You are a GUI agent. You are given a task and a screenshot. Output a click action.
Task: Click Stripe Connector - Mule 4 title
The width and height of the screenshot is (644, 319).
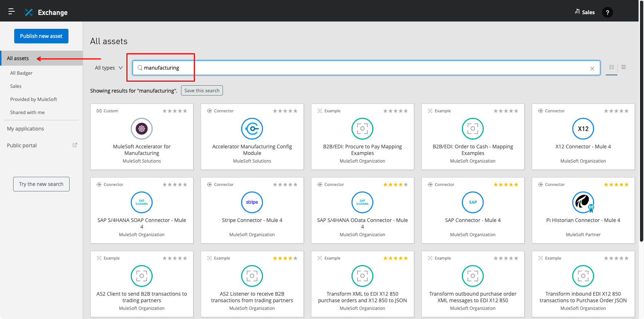252,220
